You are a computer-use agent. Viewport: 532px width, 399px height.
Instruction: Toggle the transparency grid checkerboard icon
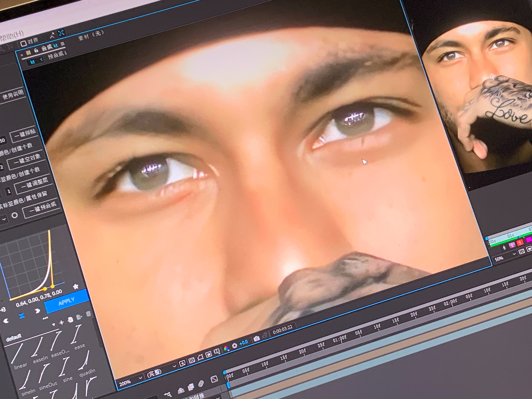[x=191, y=360]
